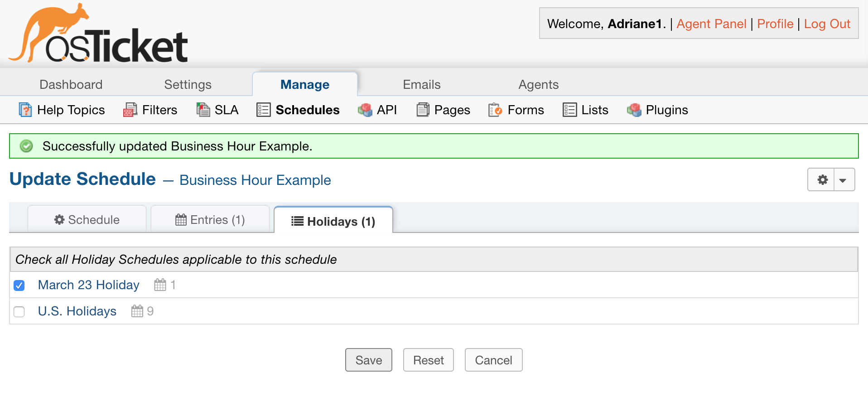Viewport: 868px width, 397px height.
Task: Click the 'Adriane1' username text
Action: pyautogui.click(x=635, y=24)
